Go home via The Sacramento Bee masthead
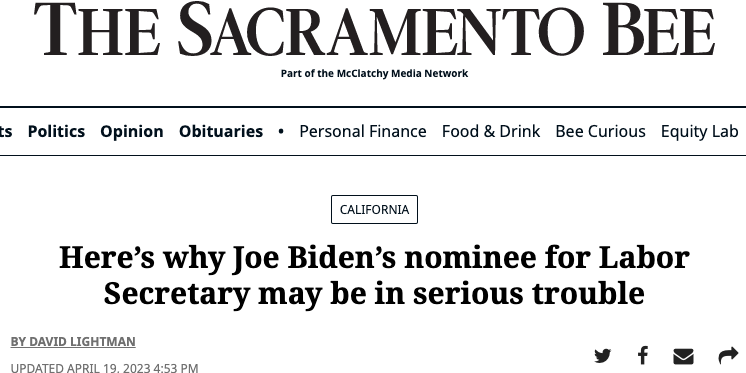The width and height of the screenshot is (746, 373). click(374, 29)
